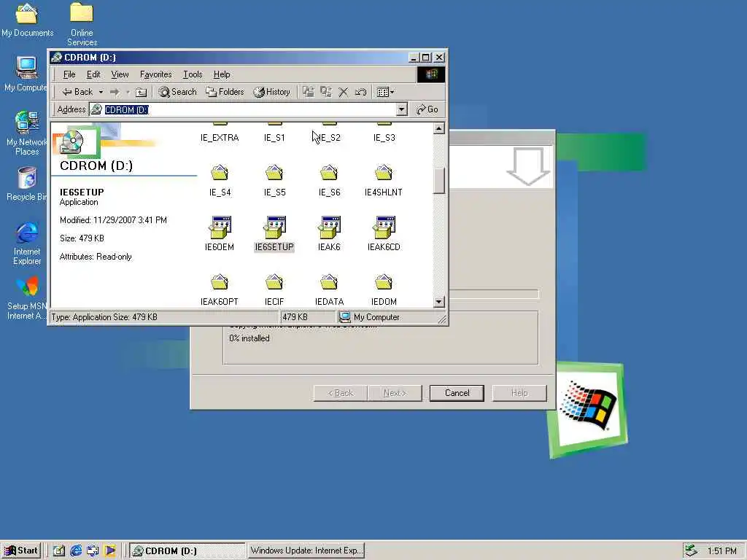Image resolution: width=747 pixels, height=560 pixels.
Task: Click the Delete toolbar icon
Action: (x=343, y=92)
